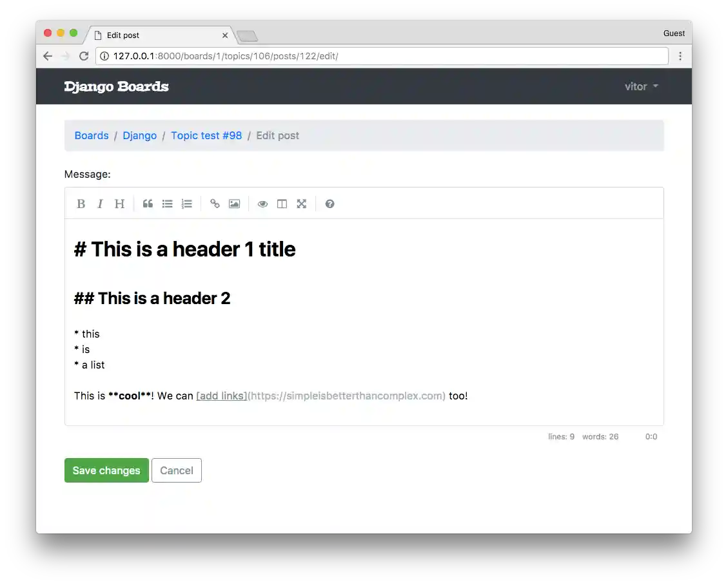The image size is (728, 585).
Task: Place cursor in the header 1 title line
Action: (x=185, y=249)
